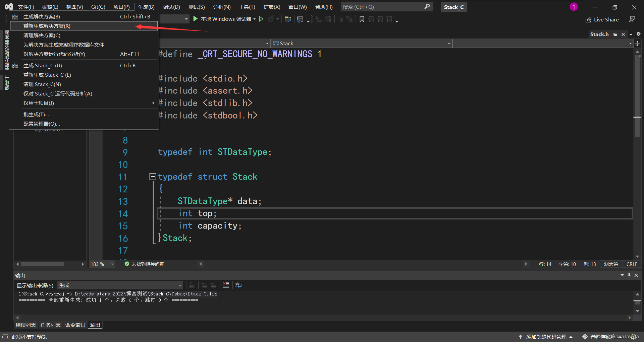The height and width of the screenshot is (342, 644).
Task: Open the local Windows debugger dropdown arrow
Action: pos(255,19)
